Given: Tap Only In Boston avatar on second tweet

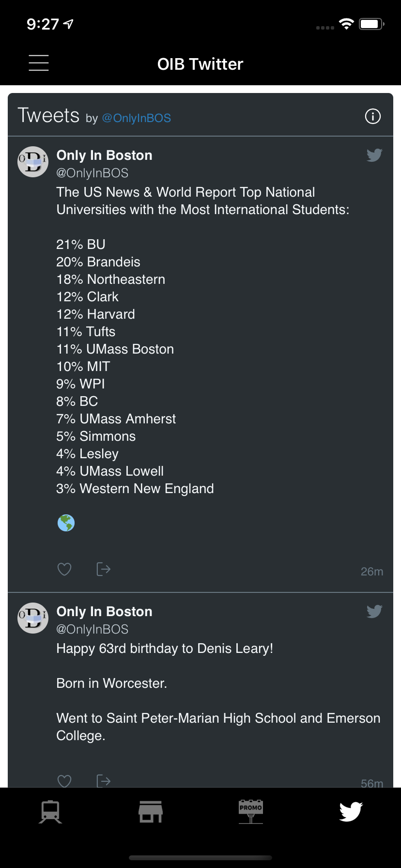Looking at the screenshot, I should pos(33,618).
